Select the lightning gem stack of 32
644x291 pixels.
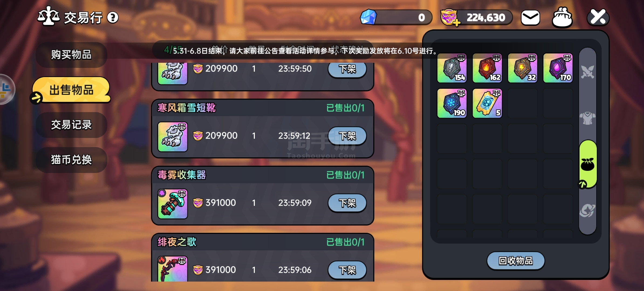click(523, 68)
